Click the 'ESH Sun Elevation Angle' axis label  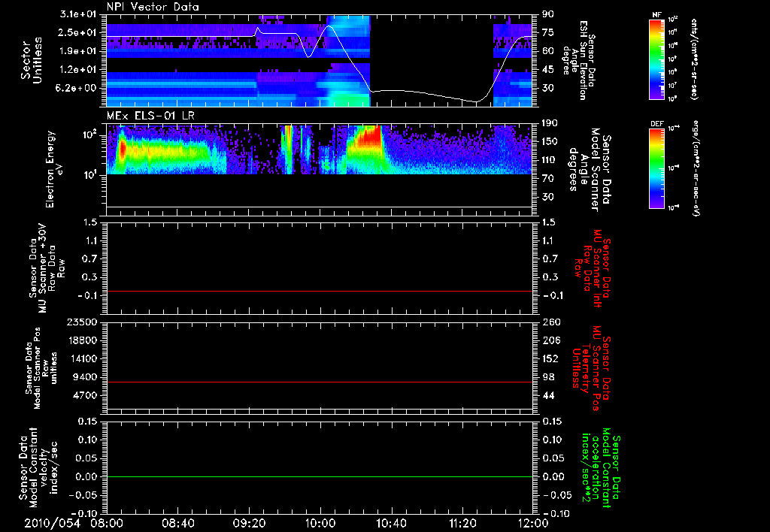click(x=578, y=60)
